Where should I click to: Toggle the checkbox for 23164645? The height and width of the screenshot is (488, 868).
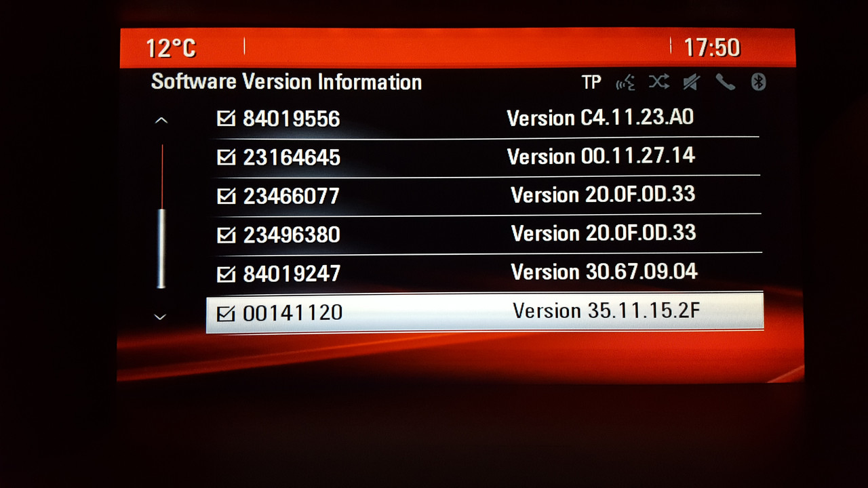point(226,157)
